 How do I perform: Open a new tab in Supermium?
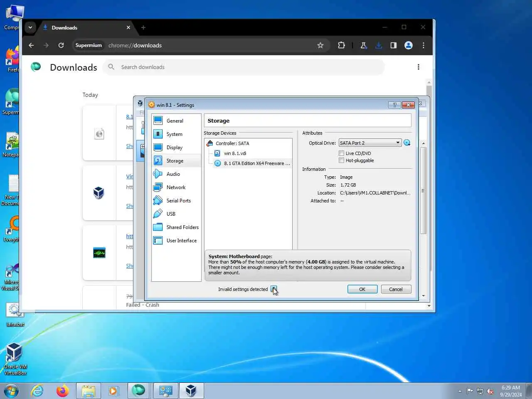[x=143, y=27]
